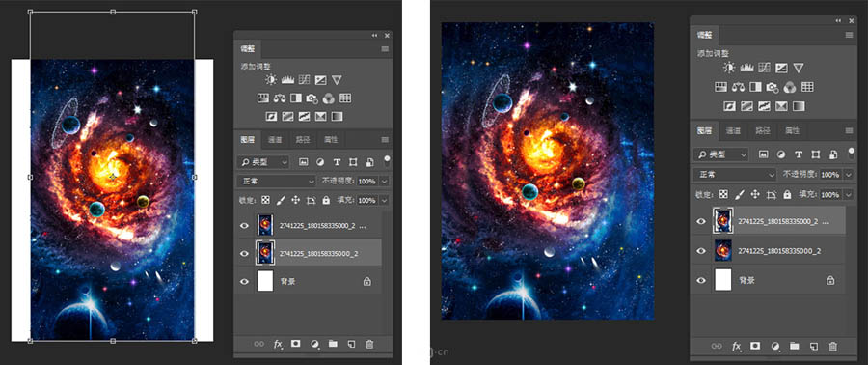Select top layer name in left panel

(323, 226)
